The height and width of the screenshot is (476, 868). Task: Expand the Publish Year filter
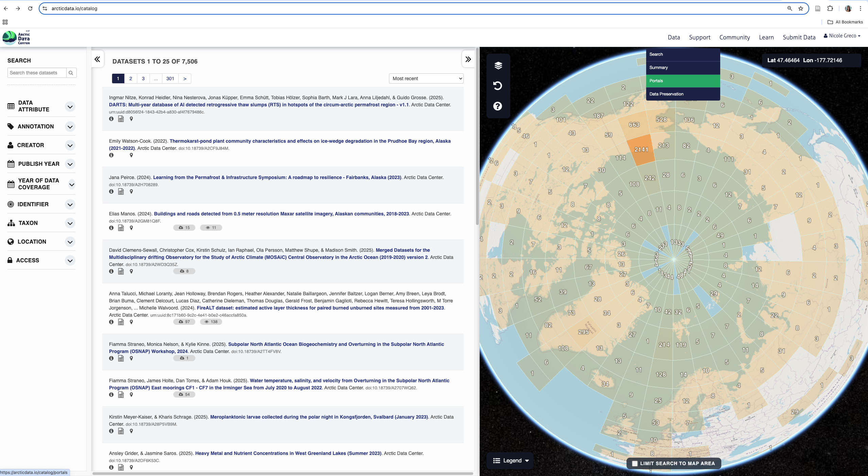(x=70, y=164)
